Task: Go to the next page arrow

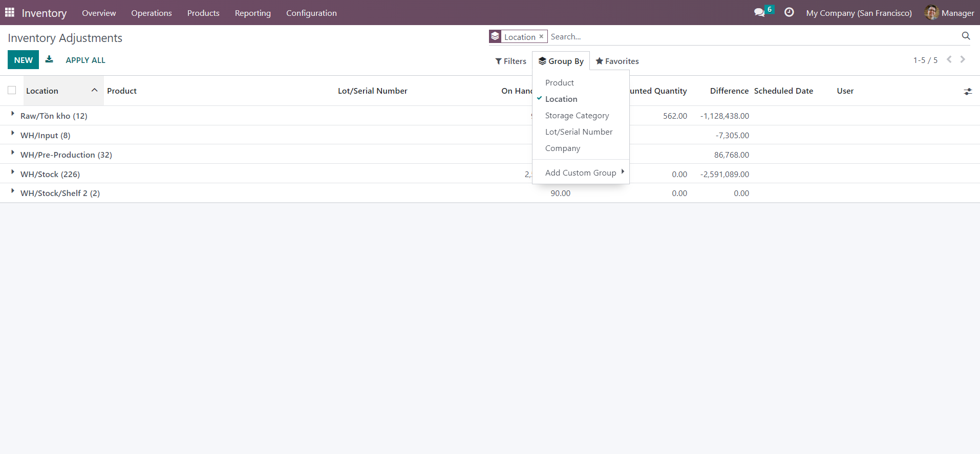Action: point(963,59)
